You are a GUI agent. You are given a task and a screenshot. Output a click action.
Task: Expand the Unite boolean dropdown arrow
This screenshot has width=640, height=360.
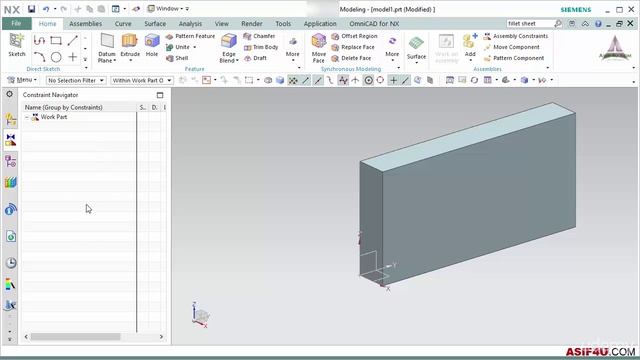click(x=194, y=47)
